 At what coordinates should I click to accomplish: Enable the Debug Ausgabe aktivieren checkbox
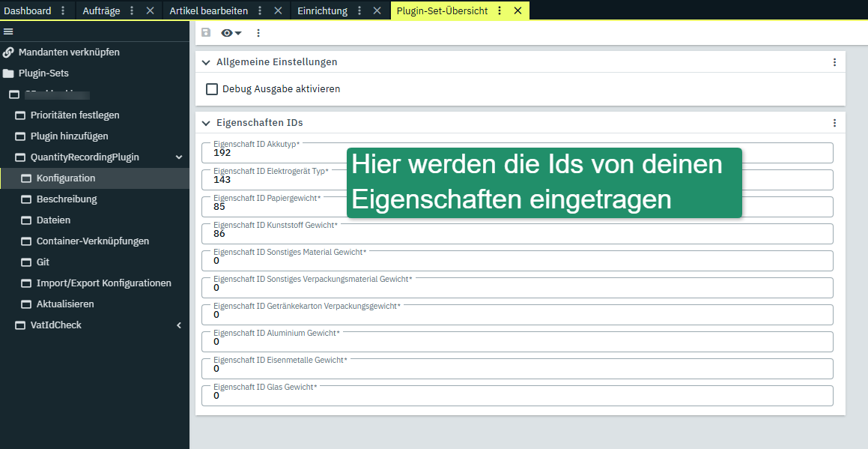tap(212, 89)
